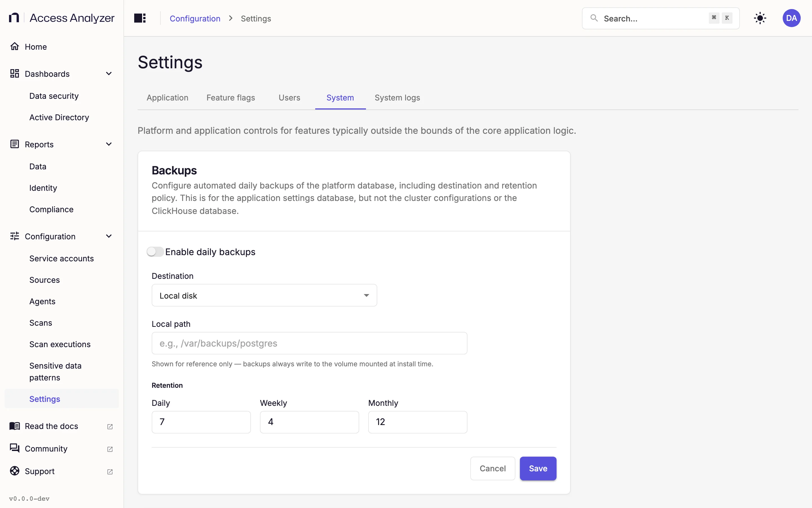Click the K shortcut key badge

pyautogui.click(x=727, y=18)
